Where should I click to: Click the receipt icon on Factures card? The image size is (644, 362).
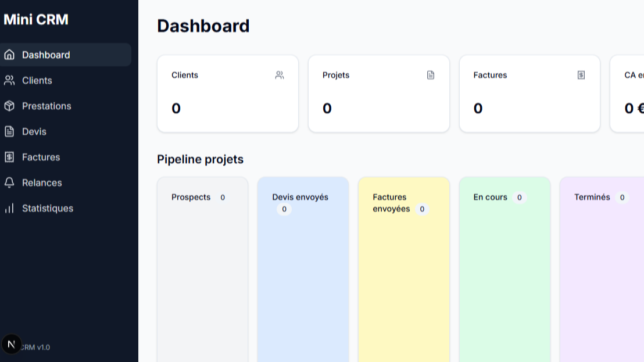click(581, 75)
